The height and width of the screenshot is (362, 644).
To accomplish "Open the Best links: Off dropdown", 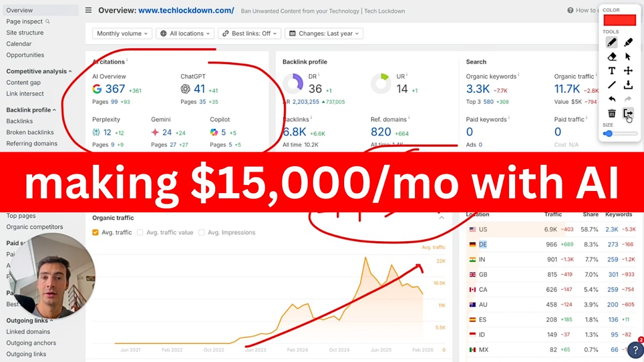I will tap(249, 34).
